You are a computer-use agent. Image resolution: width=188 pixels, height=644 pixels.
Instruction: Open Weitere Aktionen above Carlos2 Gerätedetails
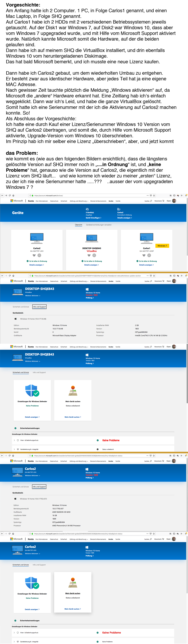tap(33, 476)
